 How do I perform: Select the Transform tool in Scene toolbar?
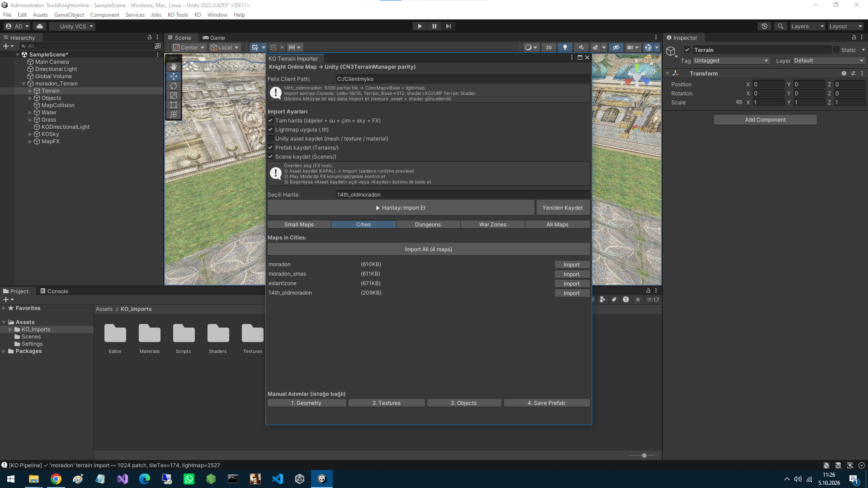[x=174, y=114]
